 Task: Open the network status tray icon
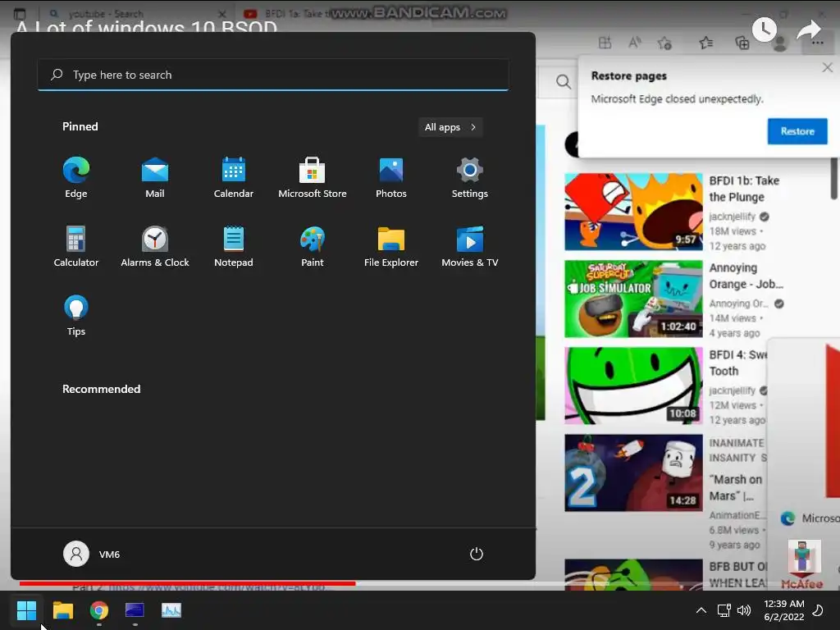[724, 610]
